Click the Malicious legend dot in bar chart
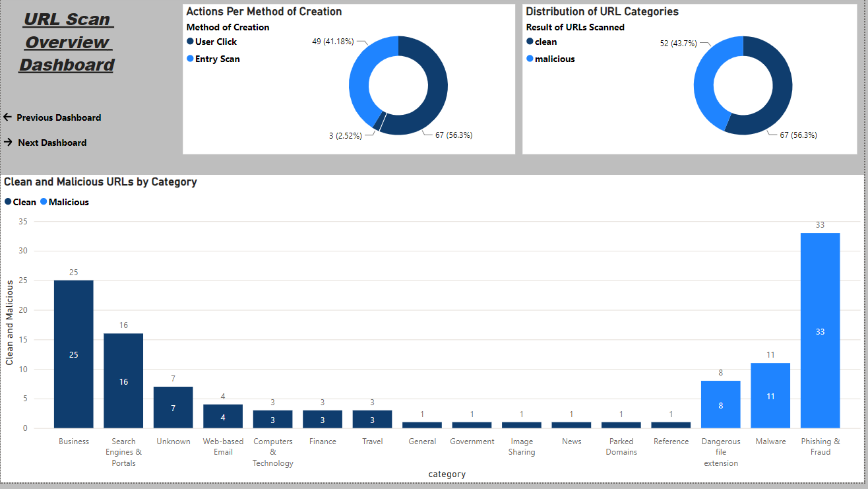Viewport: 868px width, 489px height. pos(44,202)
